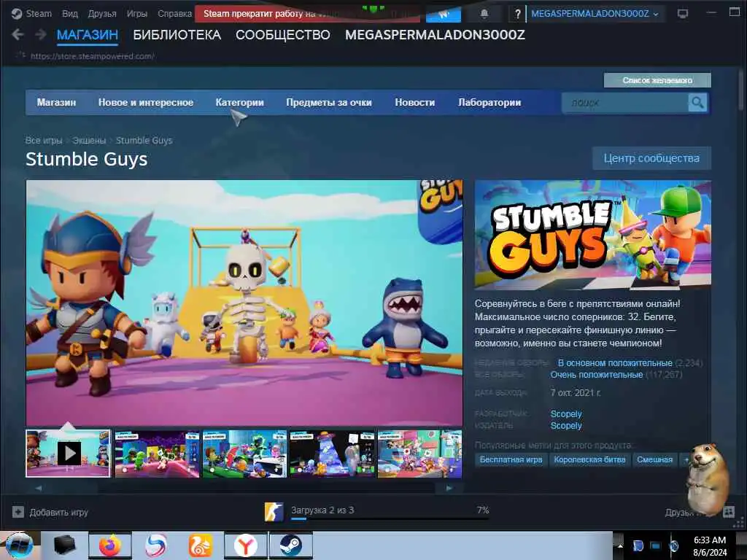
Task: Select the second screenshot thumbnail
Action: (x=157, y=454)
